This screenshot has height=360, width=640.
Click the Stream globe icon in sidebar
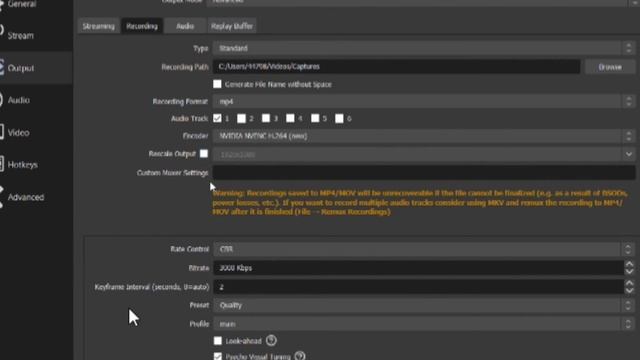pos(1,30)
